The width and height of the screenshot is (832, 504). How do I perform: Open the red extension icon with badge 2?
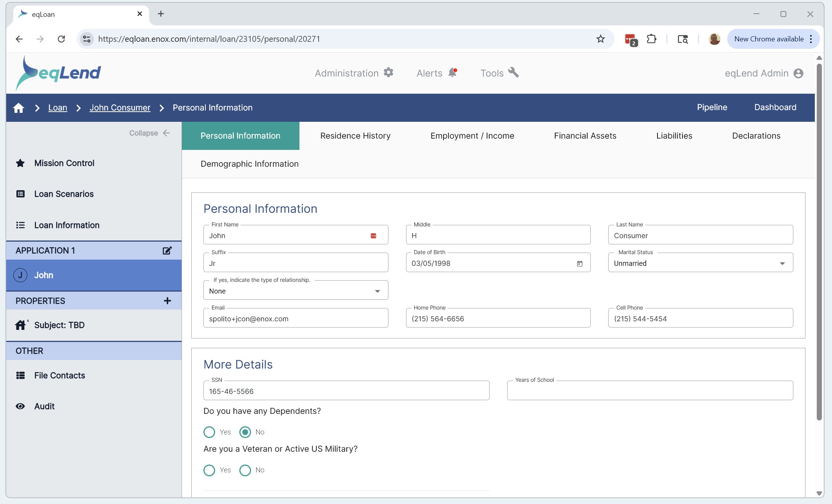pyautogui.click(x=631, y=39)
